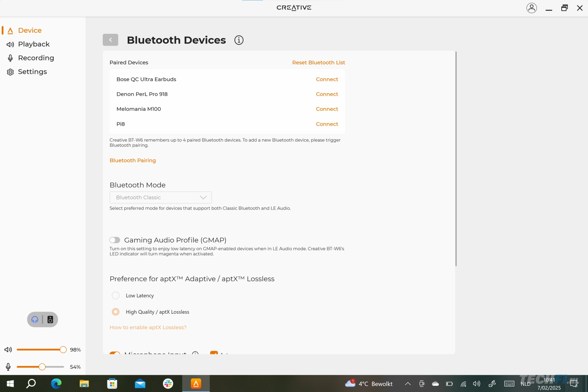
Task: Open the notification center icon
Action: point(574,383)
